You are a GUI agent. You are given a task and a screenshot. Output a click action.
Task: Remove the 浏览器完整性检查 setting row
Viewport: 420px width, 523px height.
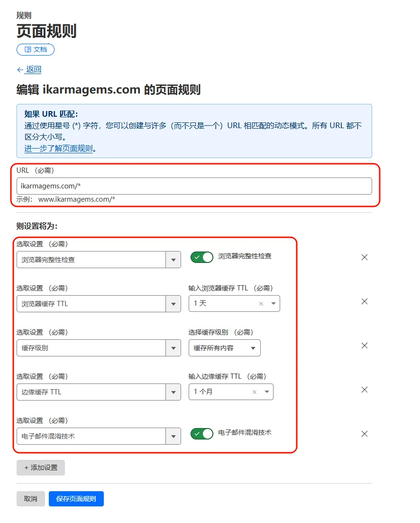[x=364, y=257]
